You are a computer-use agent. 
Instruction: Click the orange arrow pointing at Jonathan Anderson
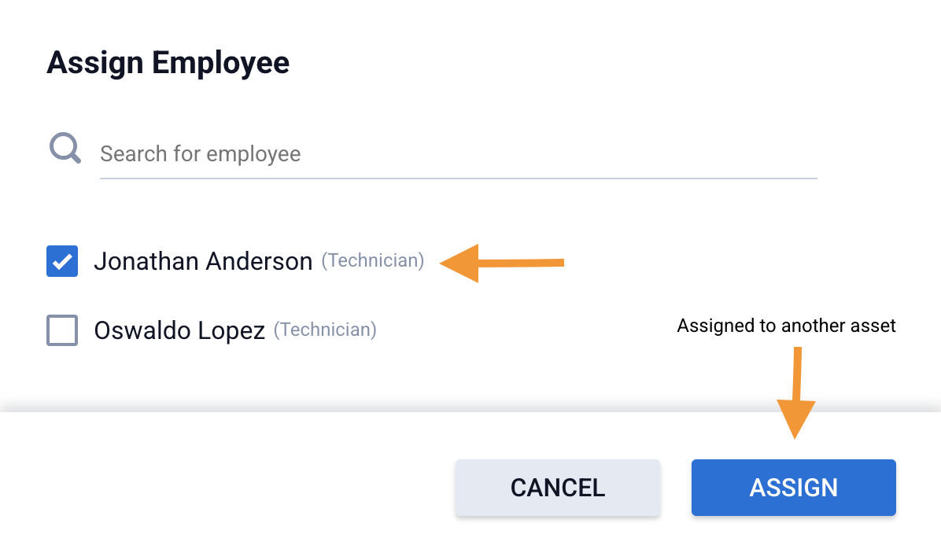502,263
